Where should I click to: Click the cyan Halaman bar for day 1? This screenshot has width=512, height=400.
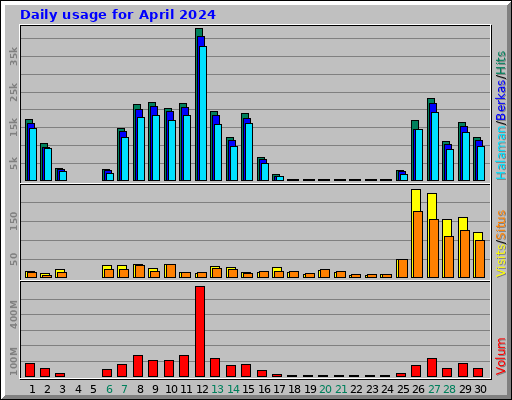click(33, 154)
